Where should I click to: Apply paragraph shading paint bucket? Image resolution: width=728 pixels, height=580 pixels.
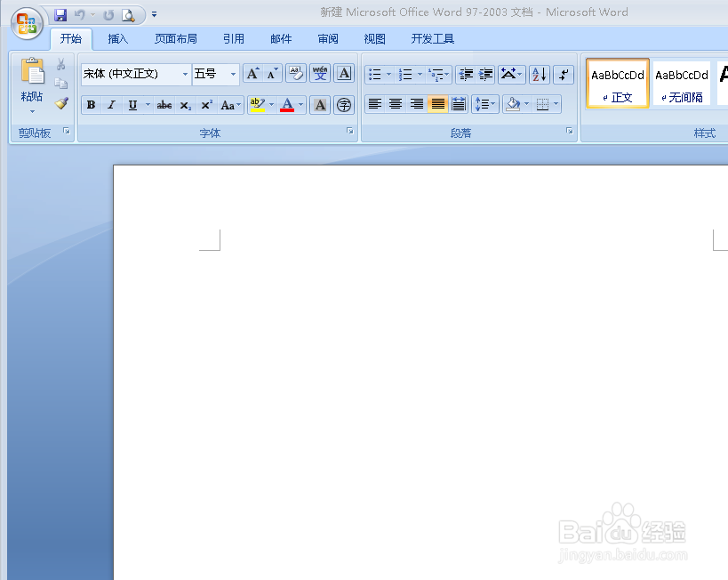514,104
